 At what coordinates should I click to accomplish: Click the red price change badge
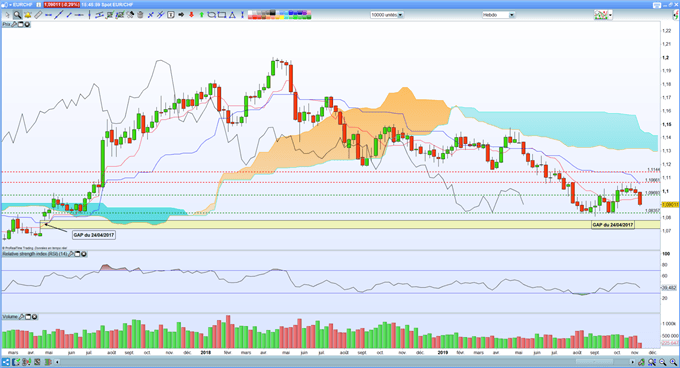tap(62, 5)
